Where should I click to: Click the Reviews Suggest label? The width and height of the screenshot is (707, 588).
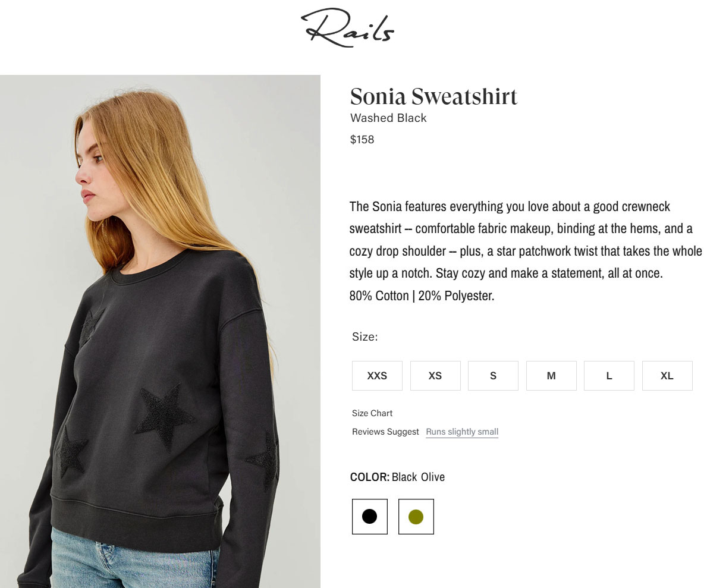[385, 432]
